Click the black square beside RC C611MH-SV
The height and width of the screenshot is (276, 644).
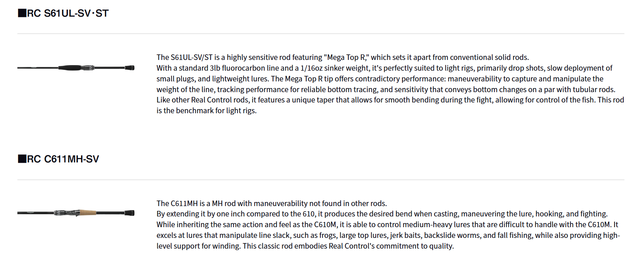pos(22,159)
